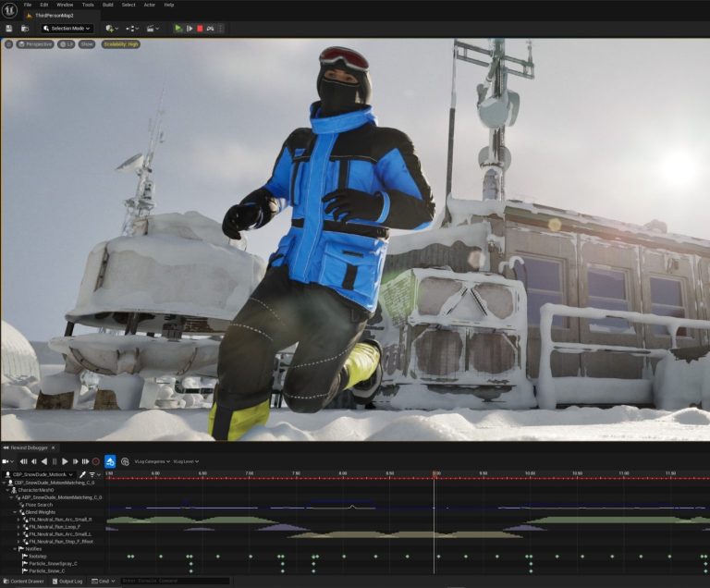Click the Rewind Debugger forward play button

[65, 461]
